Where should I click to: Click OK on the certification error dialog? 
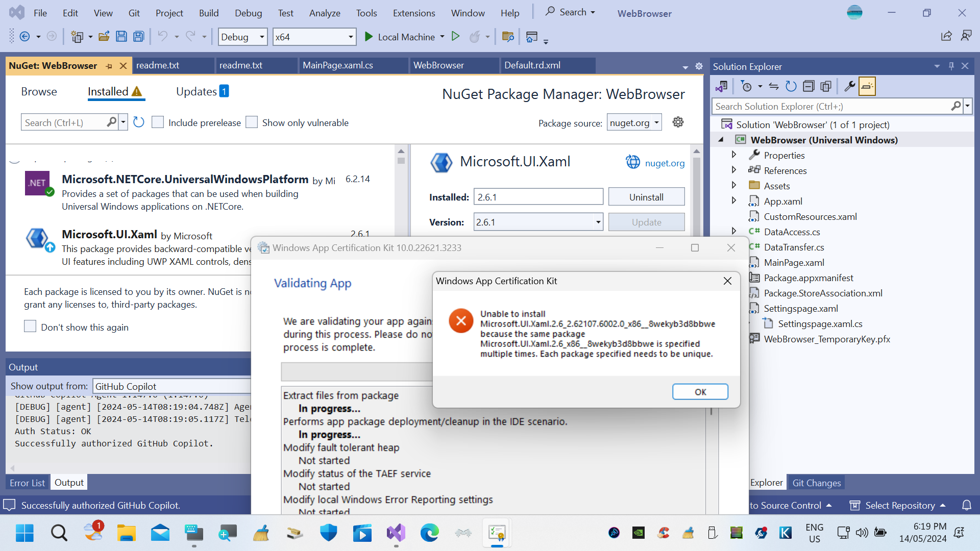pyautogui.click(x=700, y=391)
